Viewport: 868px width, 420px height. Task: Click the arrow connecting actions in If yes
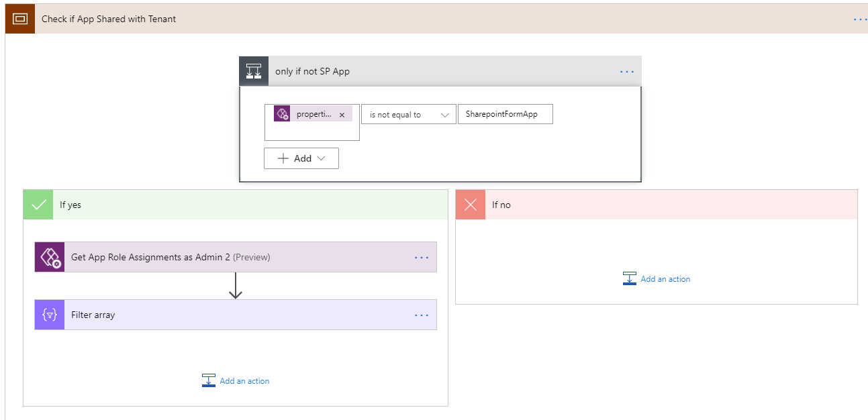tap(236, 285)
